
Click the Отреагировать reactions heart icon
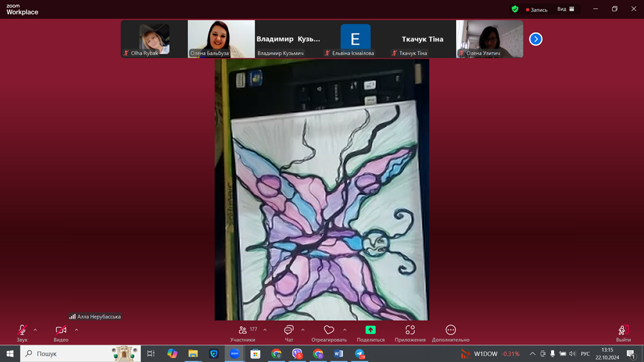click(x=328, y=331)
